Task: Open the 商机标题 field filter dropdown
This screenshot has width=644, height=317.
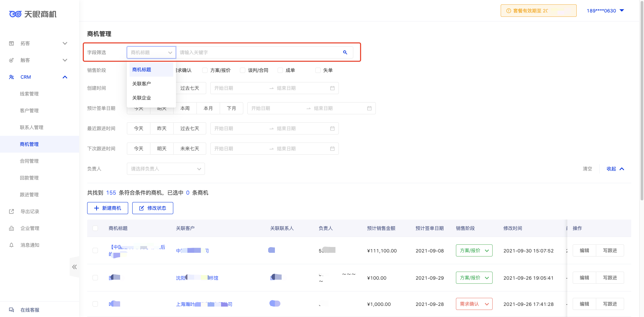Action: click(x=151, y=52)
